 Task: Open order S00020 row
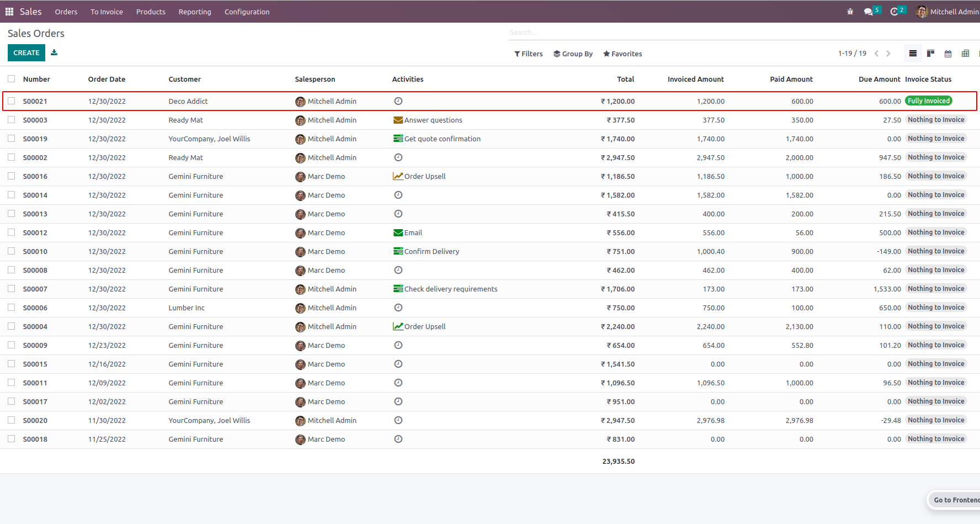point(490,420)
